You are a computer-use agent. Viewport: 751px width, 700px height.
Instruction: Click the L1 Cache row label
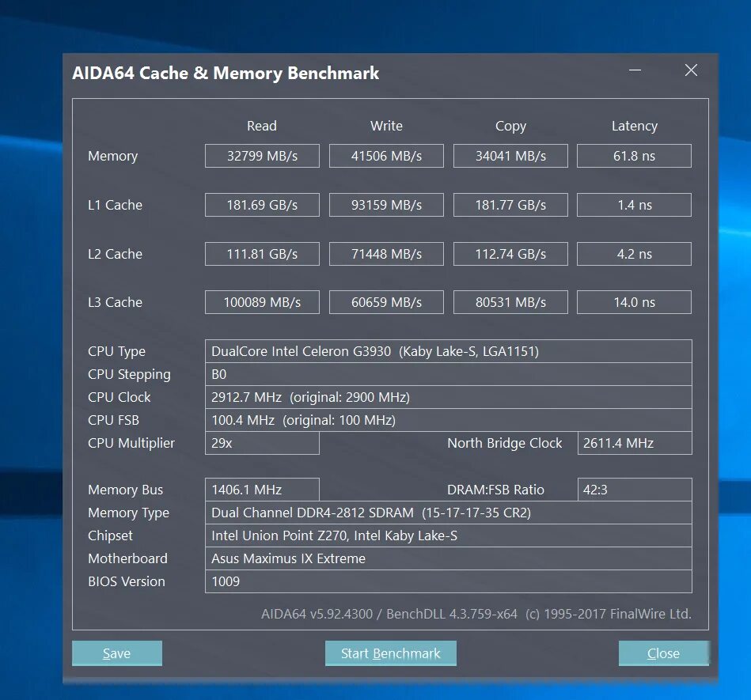(x=115, y=205)
